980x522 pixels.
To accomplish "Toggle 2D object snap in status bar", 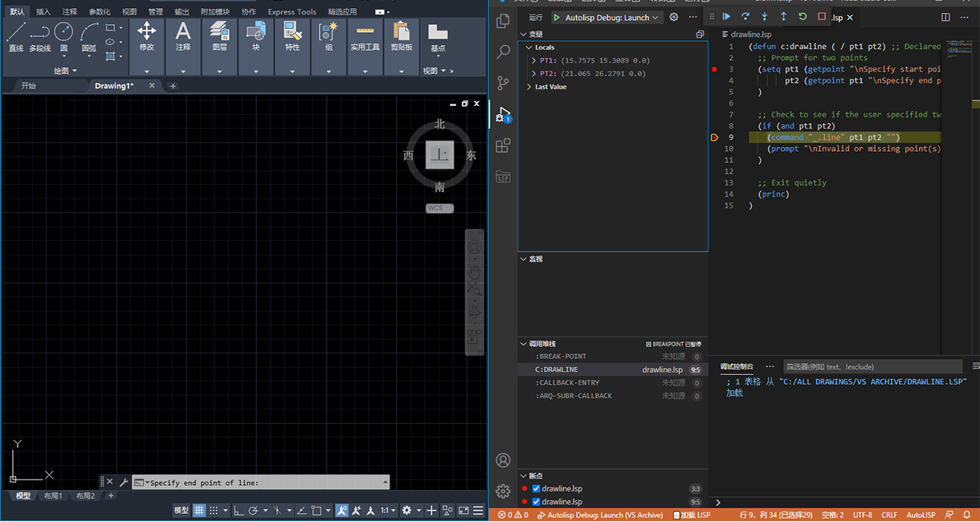I will point(317,510).
